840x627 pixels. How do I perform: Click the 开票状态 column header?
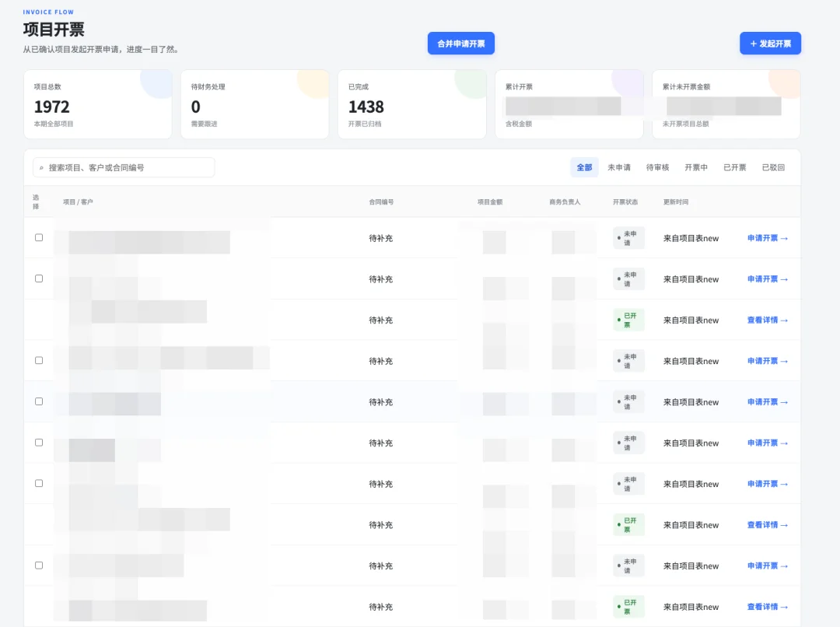click(x=625, y=202)
